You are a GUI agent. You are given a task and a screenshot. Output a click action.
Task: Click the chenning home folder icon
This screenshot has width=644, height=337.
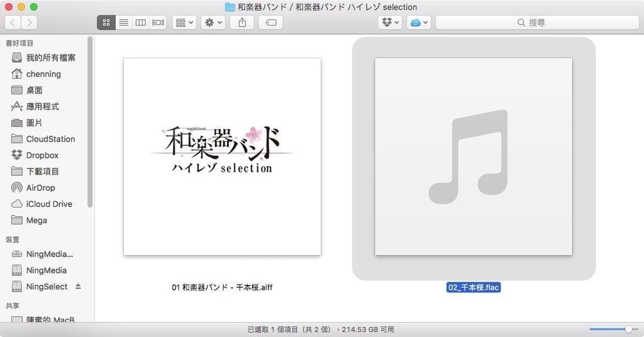[17, 74]
